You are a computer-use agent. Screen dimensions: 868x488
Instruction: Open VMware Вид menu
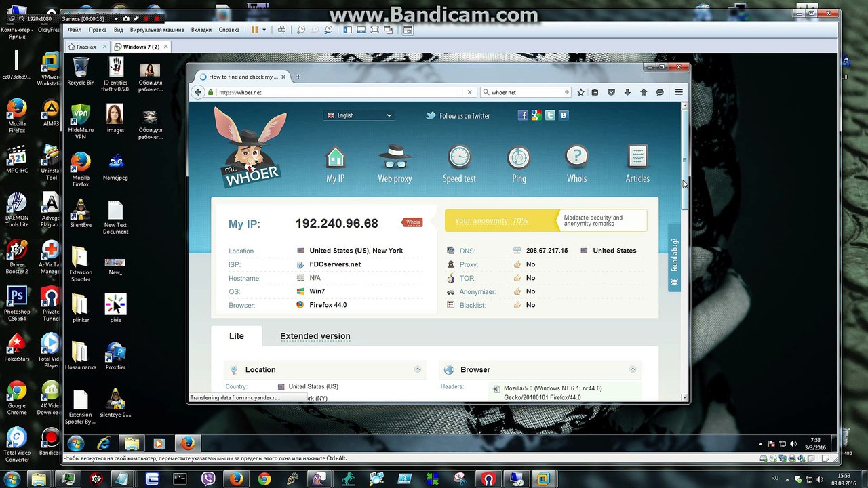click(118, 30)
